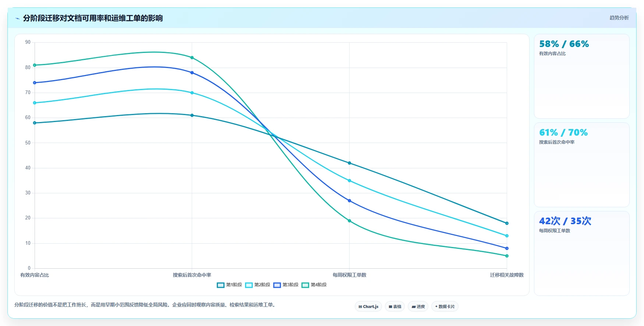Toggle 第3阶段 series via its legend swatch

277,285
